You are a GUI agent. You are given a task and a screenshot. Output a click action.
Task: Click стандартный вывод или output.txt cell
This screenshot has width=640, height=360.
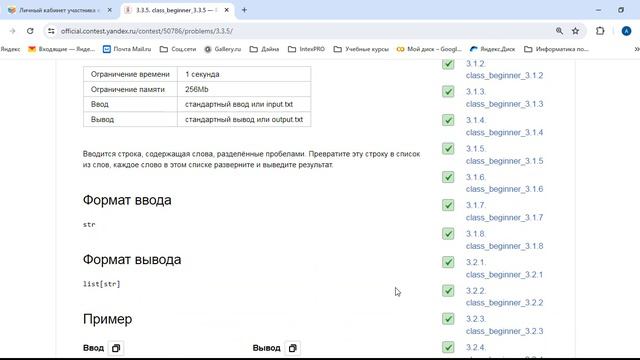244,119
